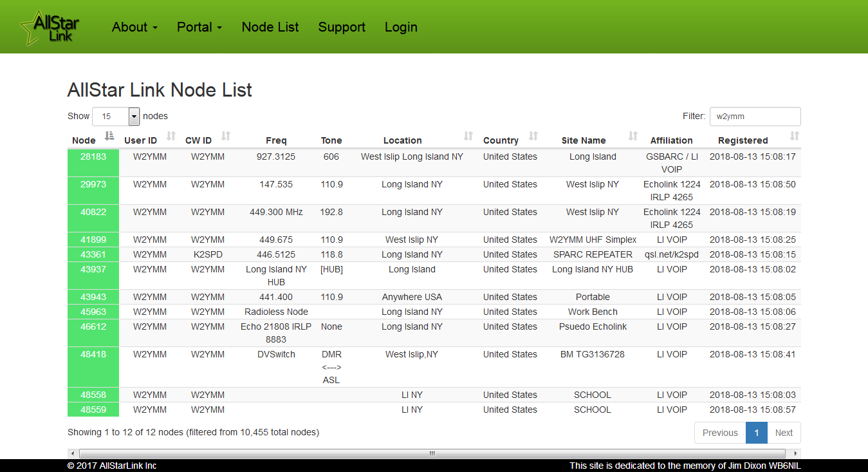
Task: Click the 449.300 MHz frequency cell
Action: (x=276, y=212)
